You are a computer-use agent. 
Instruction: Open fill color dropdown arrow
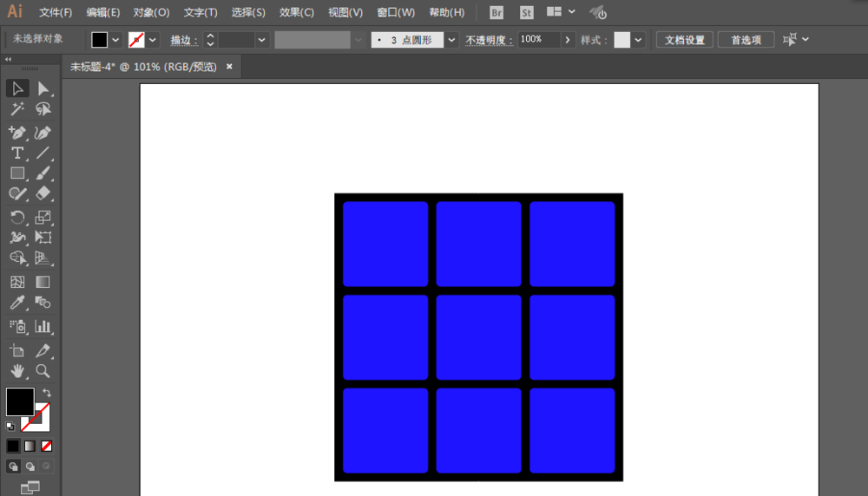[x=115, y=40]
